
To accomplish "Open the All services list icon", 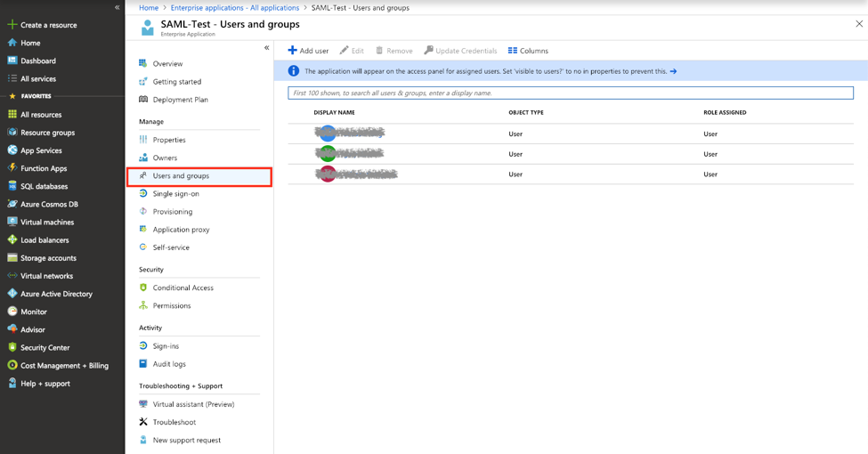I will (x=12, y=78).
